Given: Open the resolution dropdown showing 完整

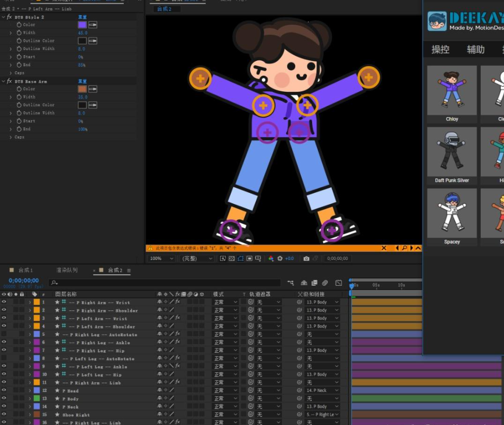Looking at the screenshot, I should tap(196, 259).
